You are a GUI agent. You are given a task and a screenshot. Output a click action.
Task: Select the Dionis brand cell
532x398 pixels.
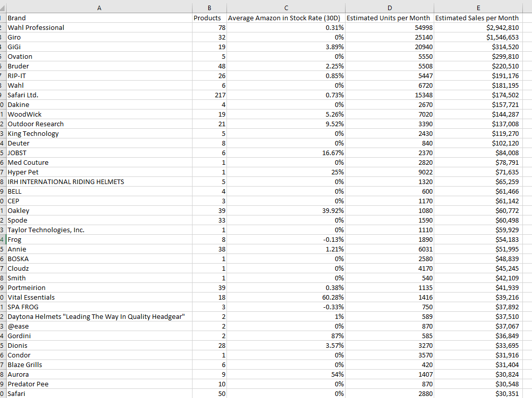point(99,345)
